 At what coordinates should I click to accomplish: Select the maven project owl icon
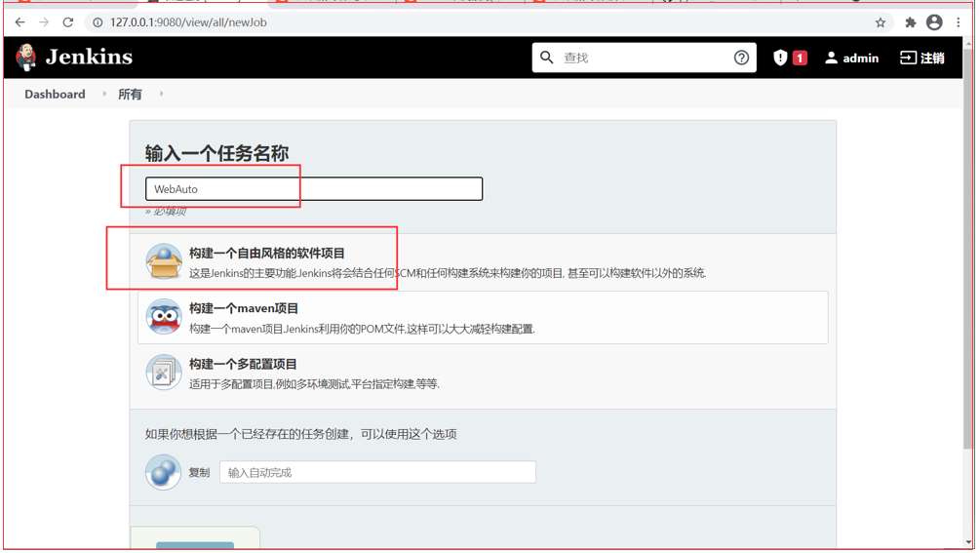click(x=164, y=317)
